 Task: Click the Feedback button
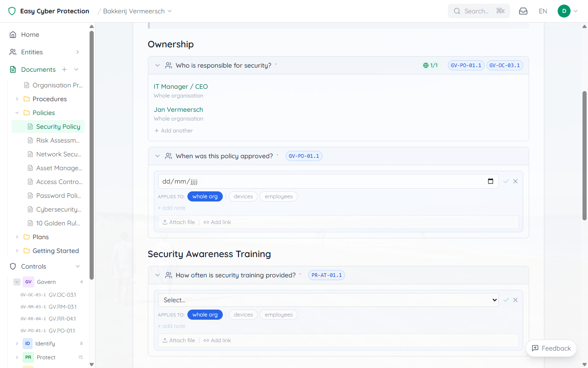tap(551, 348)
